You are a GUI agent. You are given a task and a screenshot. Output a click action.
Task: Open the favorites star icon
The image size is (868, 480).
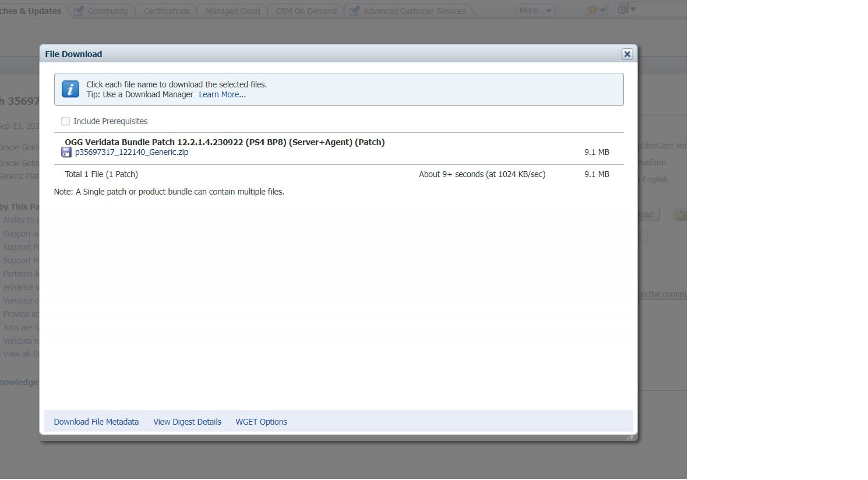pos(592,10)
